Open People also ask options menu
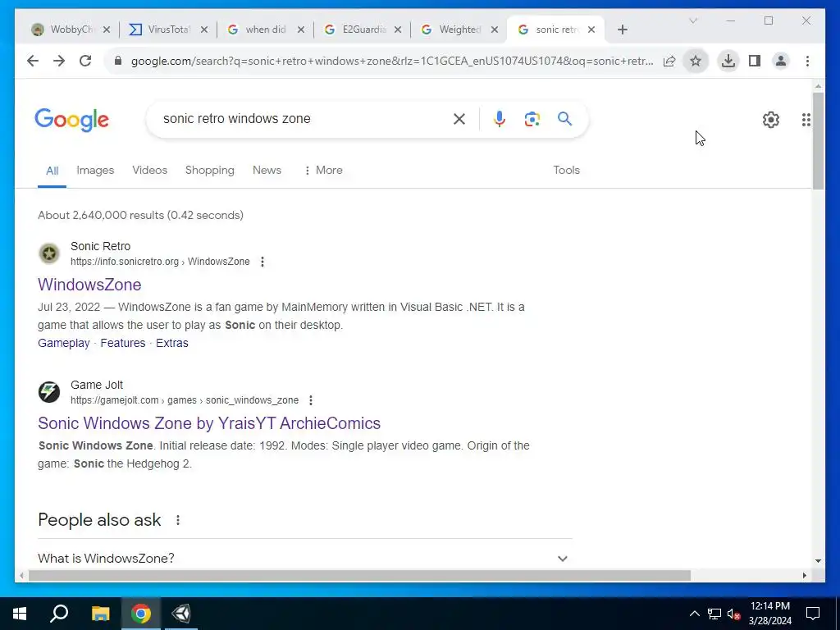The width and height of the screenshot is (840, 630). tap(178, 520)
